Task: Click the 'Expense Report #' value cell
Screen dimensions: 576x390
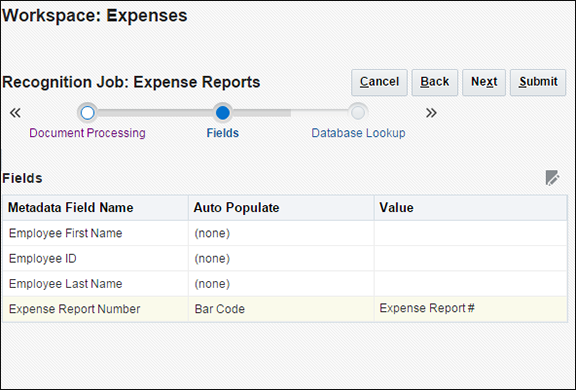Action: click(471, 309)
